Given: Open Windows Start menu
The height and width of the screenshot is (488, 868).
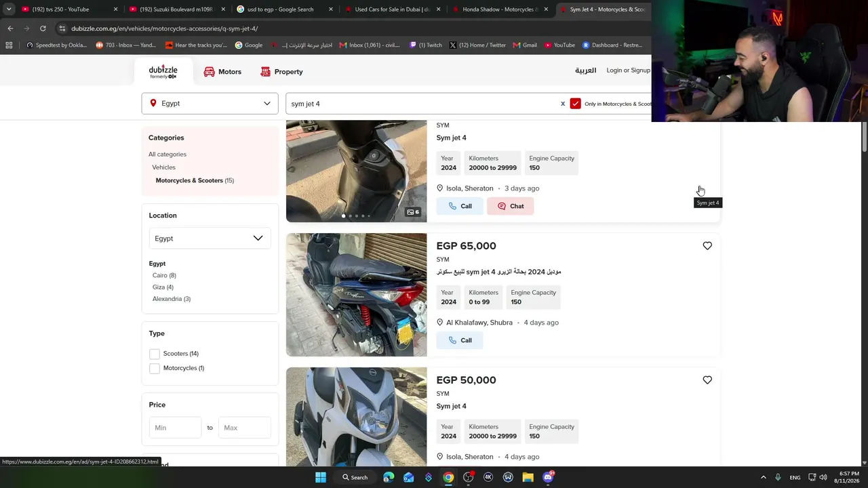Looking at the screenshot, I should coord(320,477).
